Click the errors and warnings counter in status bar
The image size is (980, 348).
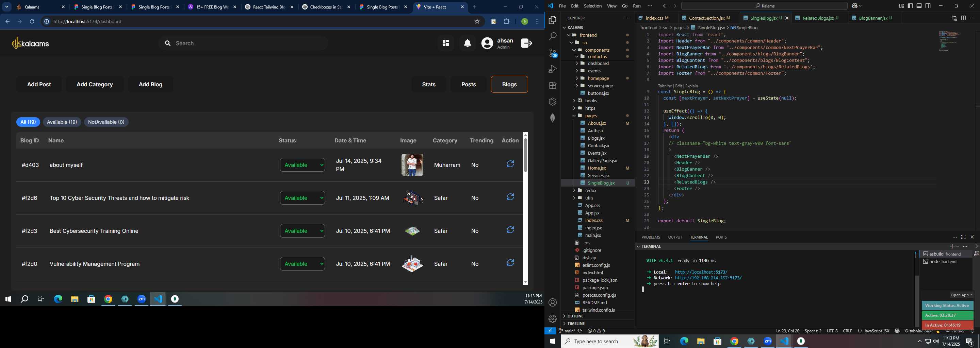[596, 331]
